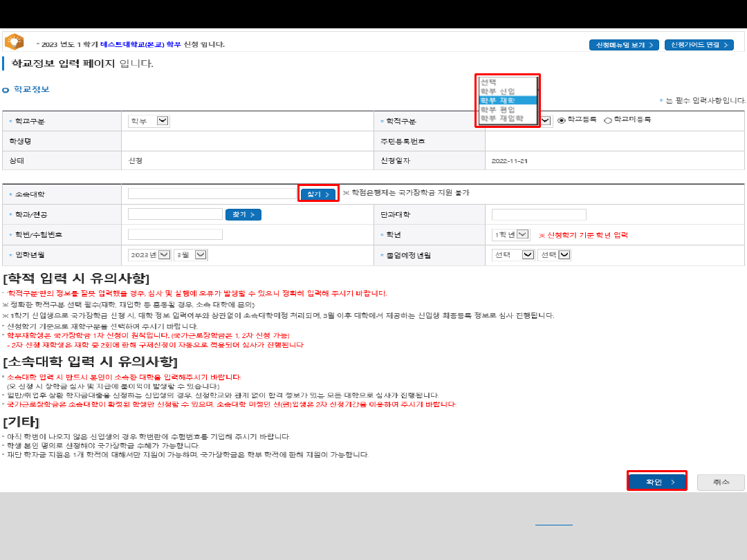This screenshot has height=560, width=747.
Task: Click the 소속대학 text input field
Action: click(x=212, y=194)
